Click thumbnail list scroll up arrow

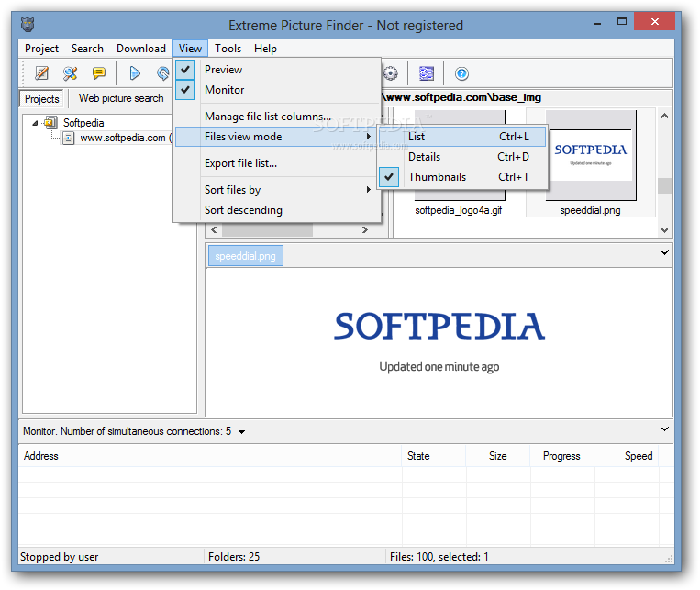pyautogui.click(x=664, y=117)
